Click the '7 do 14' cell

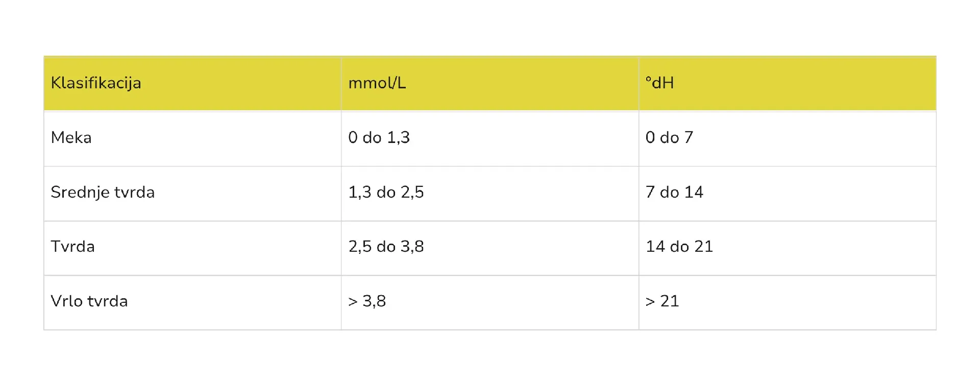coord(674,192)
